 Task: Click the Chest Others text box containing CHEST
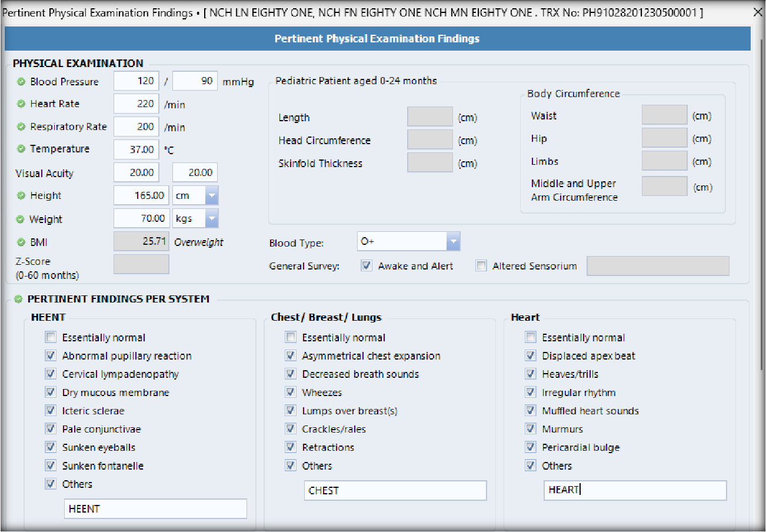(395, 491)
